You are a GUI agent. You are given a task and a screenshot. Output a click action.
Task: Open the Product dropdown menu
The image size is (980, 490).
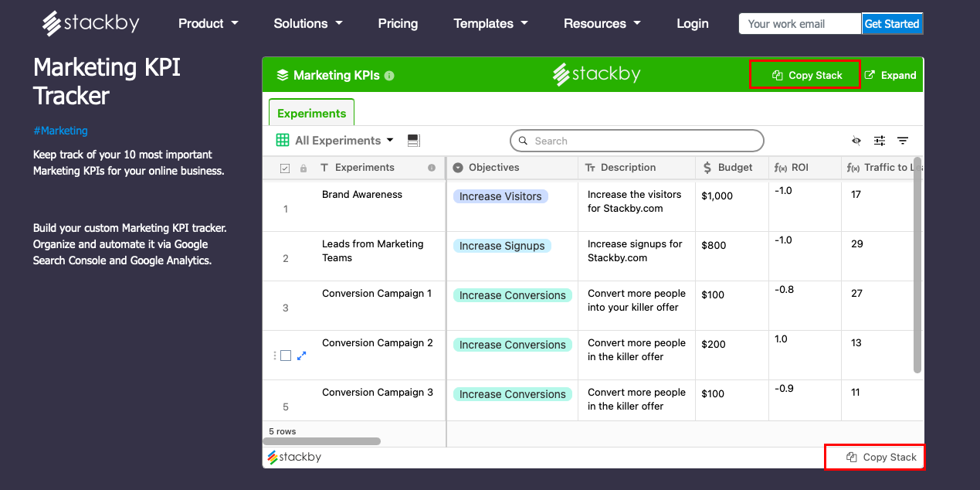(209, 23)
